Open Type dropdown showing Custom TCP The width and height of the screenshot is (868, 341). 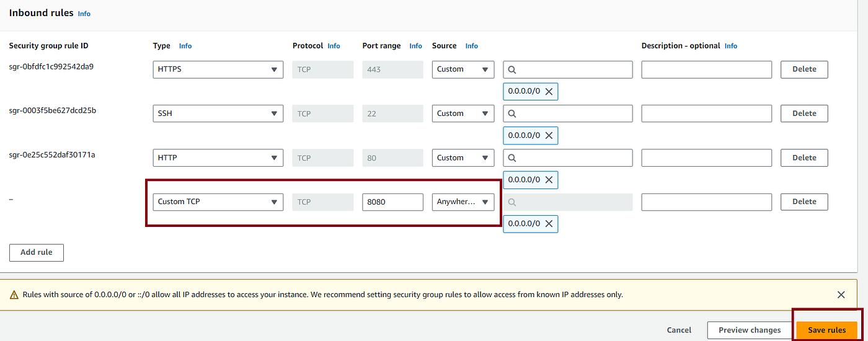(218, 202)
